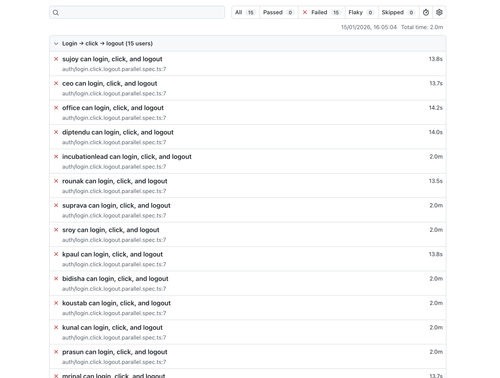Open prasun can login test result
This screenshot has width=500, height=378.
115,352
